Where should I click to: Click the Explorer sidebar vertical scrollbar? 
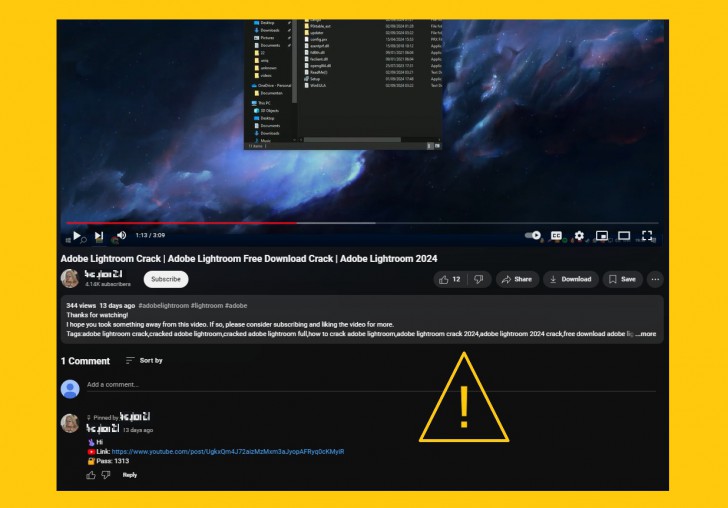tap(294, 63)
